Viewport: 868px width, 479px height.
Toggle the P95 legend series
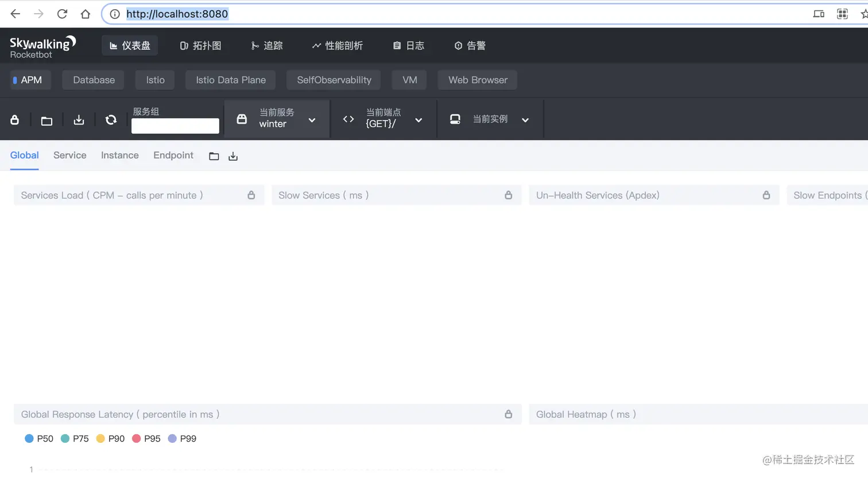point(146,438)
